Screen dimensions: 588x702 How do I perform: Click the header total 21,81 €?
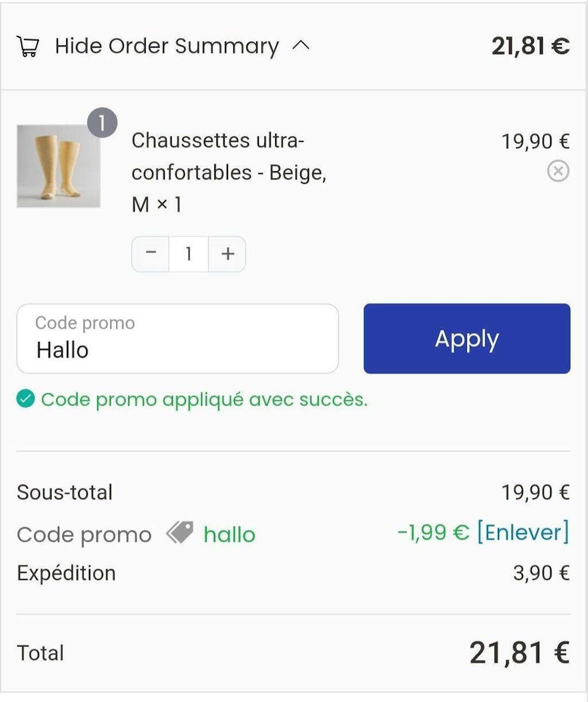[x=530, y=46]
